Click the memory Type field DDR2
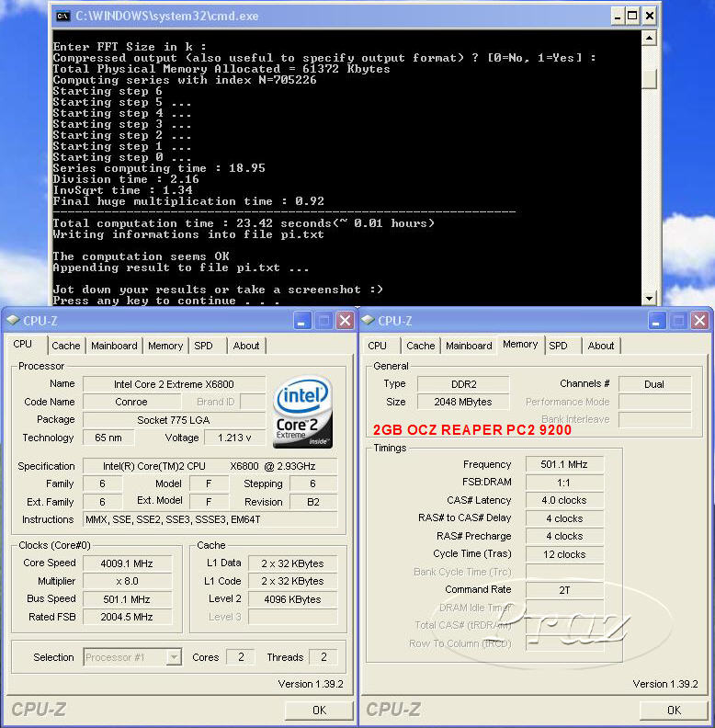The height and width of the screenshot is (728, 715). (463, 384)
